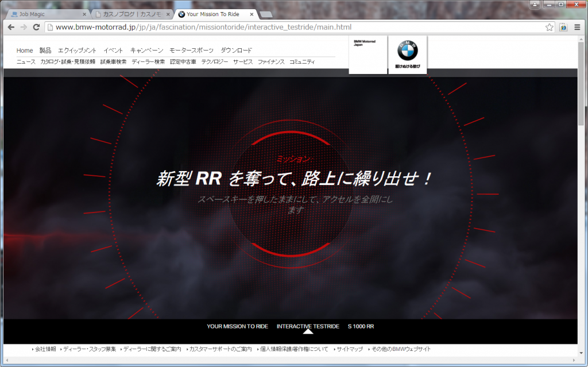Open the カタログ・試乗・見積依頼 link
The height and width of the screenshot is (367, 588).
(x=68, y=62)
